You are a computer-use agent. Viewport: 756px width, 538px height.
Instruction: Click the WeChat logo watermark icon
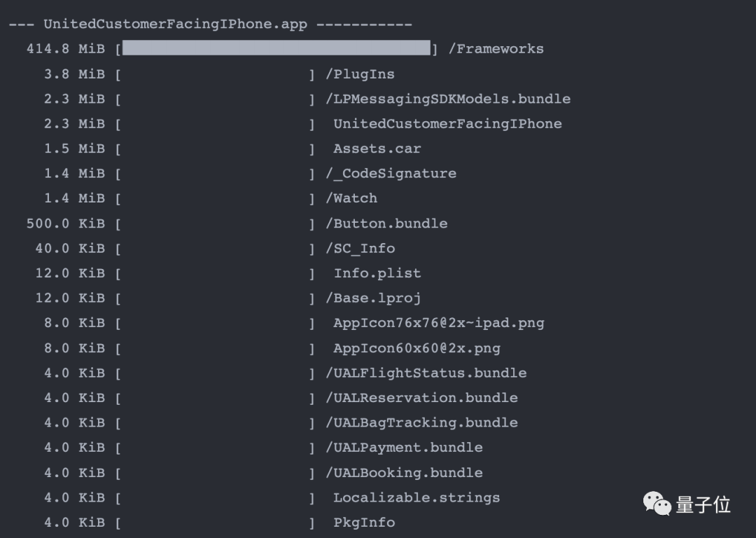click(657, 503)
